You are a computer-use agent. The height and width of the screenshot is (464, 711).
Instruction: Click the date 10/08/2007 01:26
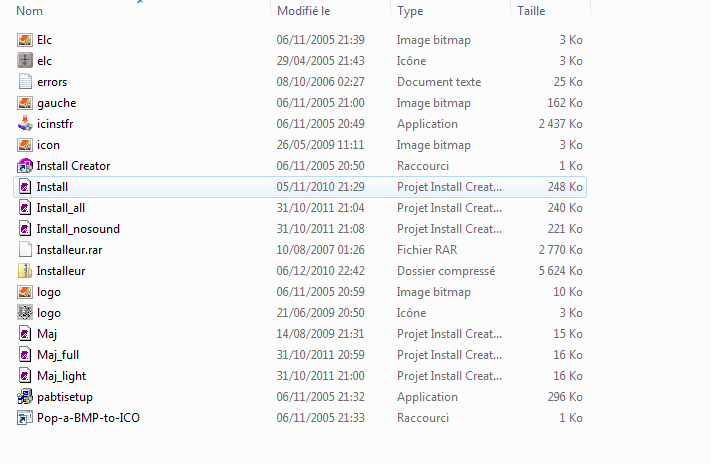click(321, 250)
